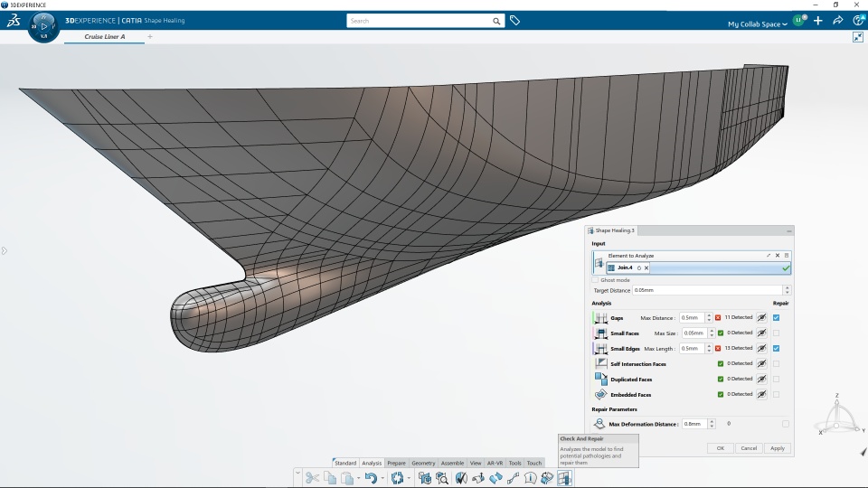Screen dimensions: 868x488
Task: Switch to the Assemble tab
Action: coord(452,463)
